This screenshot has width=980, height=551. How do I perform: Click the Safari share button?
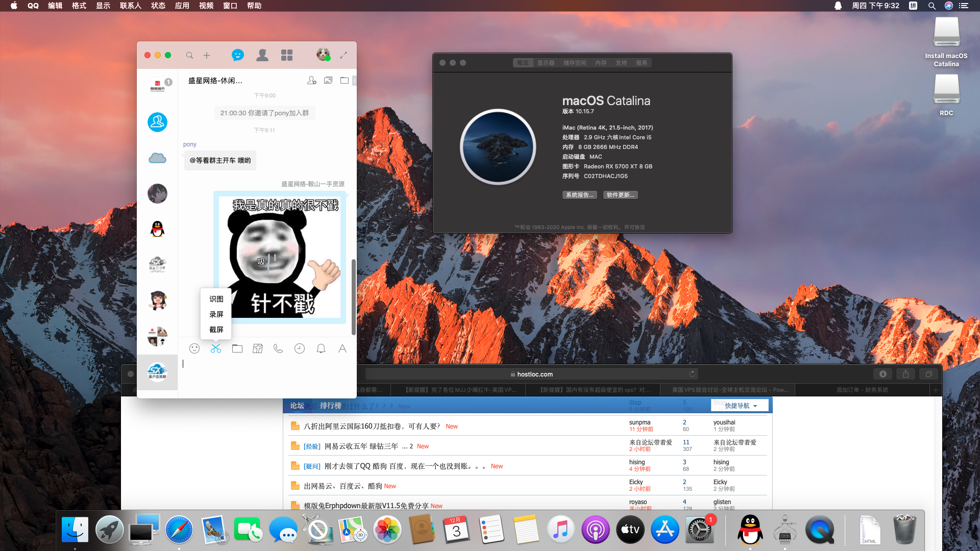pyautogui.click(x=905, y=374)
